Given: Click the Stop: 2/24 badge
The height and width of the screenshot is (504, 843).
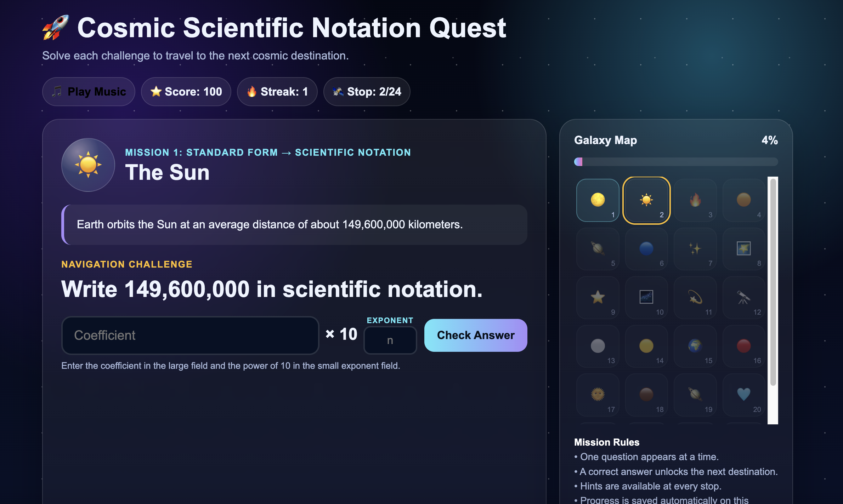Looking at the screenshot, I should pyautogui.click(x=367, y=92).
